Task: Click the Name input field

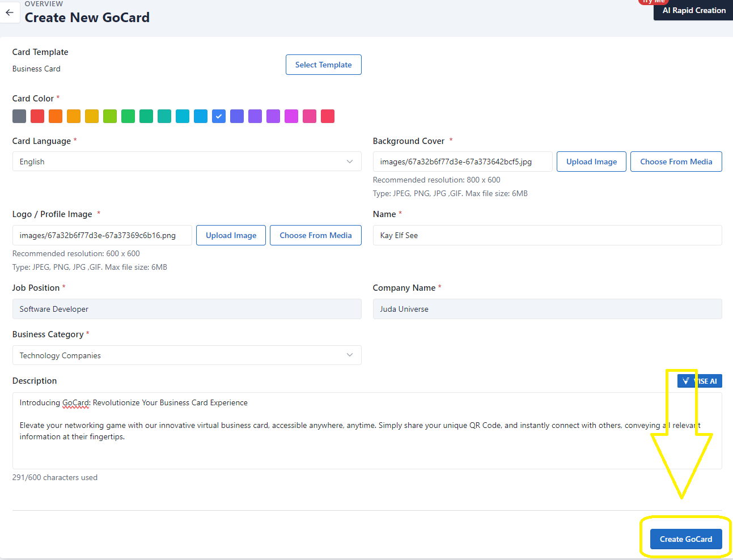Action: tap(547, 235)
